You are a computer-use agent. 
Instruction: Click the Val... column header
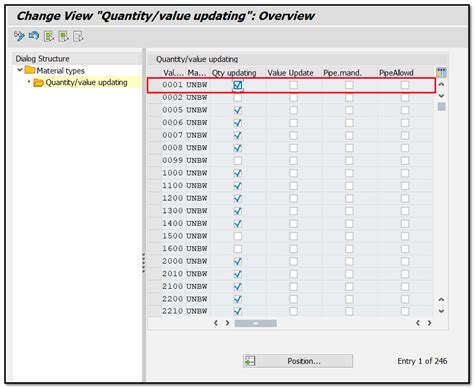tap(173, 73)
